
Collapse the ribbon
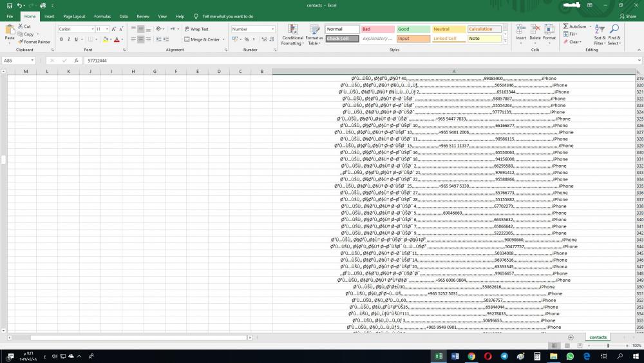point(639,50)
